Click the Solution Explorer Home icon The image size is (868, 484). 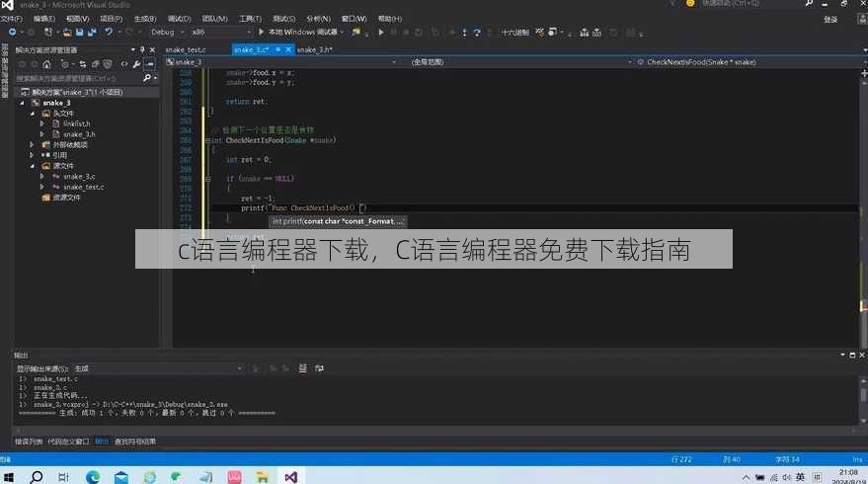click(x=46, y=64)
